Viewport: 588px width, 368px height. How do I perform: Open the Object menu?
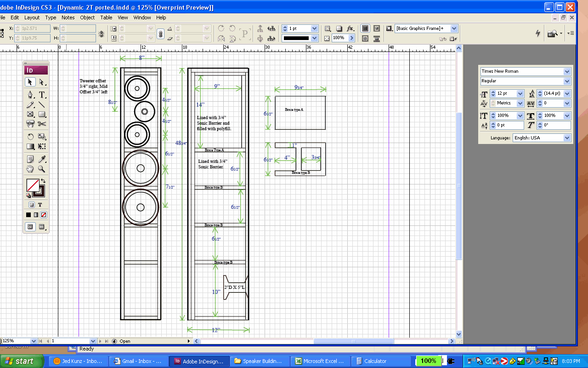click(x=87, y=17)
